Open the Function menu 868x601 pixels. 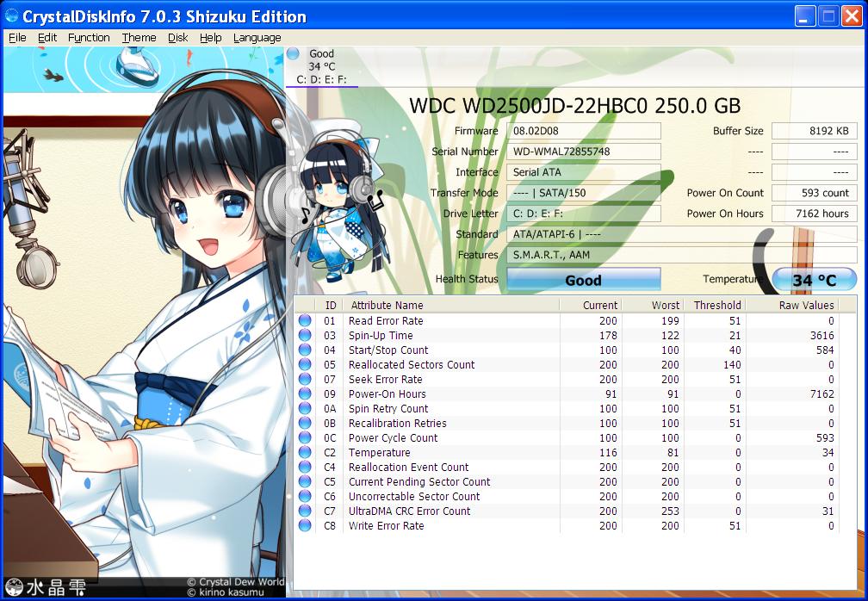[x=89, y=38]
